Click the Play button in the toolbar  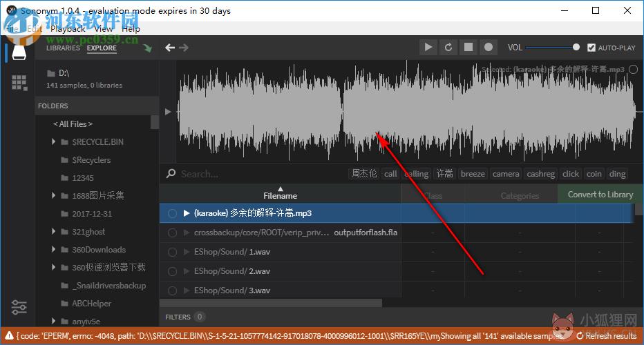coord(428,47)
